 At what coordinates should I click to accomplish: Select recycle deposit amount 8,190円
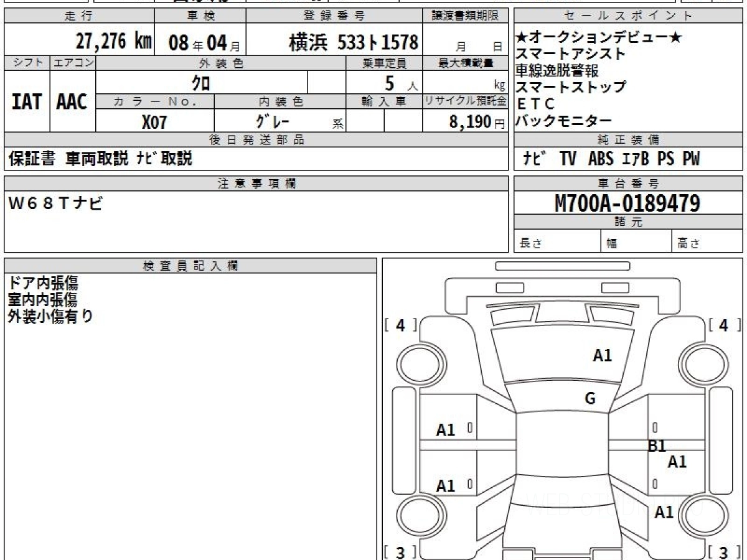(477, 122)
